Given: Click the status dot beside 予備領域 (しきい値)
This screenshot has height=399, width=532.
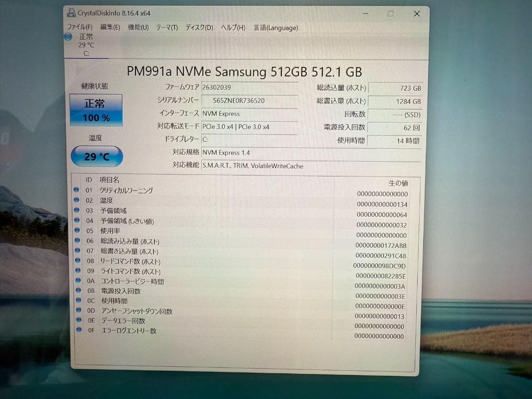Looking at the screenshot, I should [76, 220].
